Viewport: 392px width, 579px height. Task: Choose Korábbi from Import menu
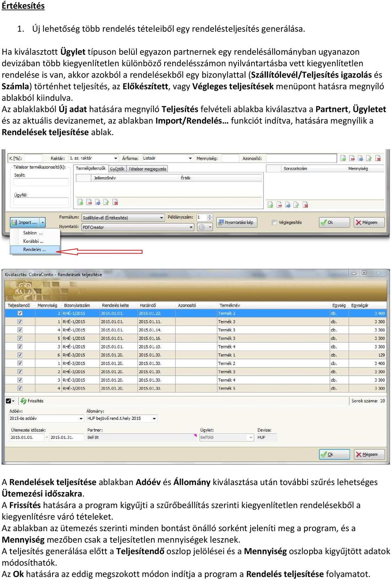(x=35, y=241)
